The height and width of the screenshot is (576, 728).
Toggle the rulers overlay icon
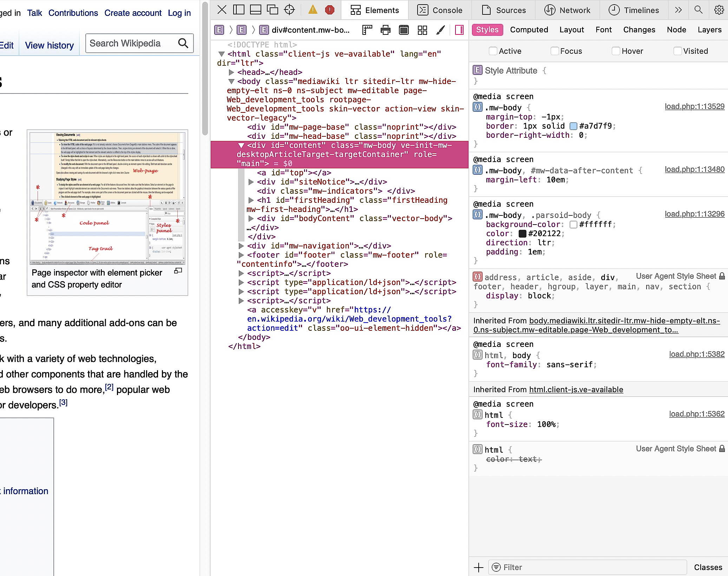[367, 30]
